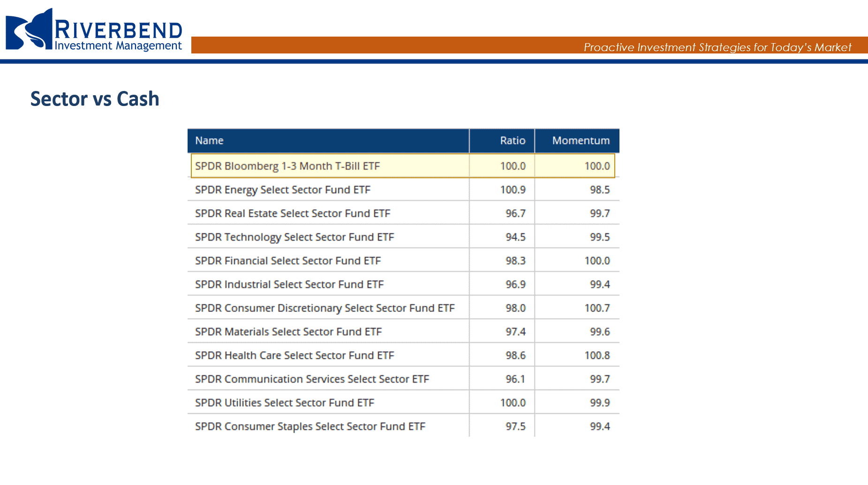Select SPDR Communication Services Select Sector ETF
This screenshot has height=485, width=868.
[312, 379]
